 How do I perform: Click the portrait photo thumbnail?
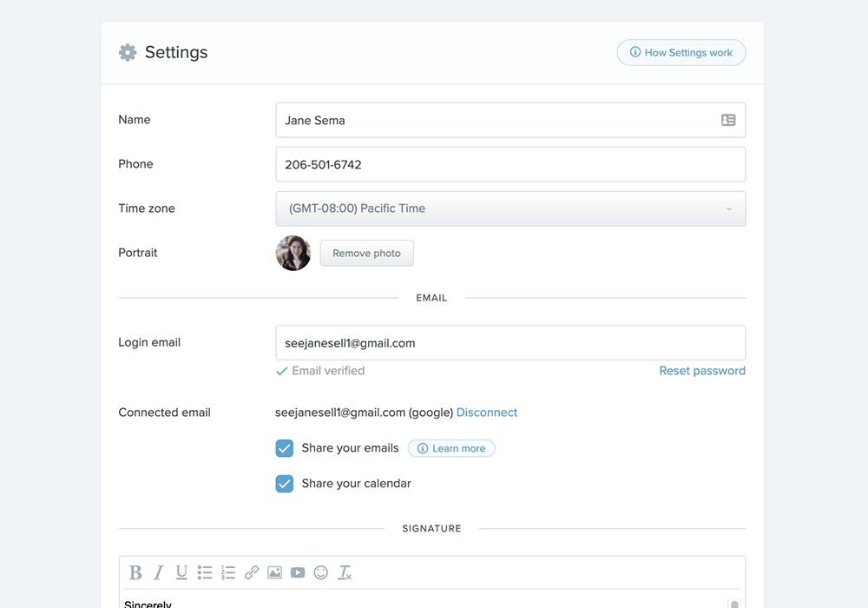[293, 253]
